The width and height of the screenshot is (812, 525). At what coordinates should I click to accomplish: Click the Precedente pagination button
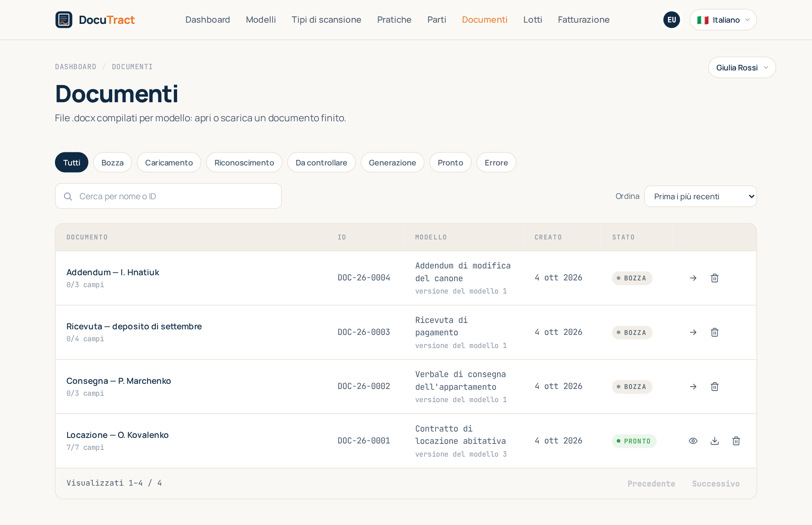(651, 484)
